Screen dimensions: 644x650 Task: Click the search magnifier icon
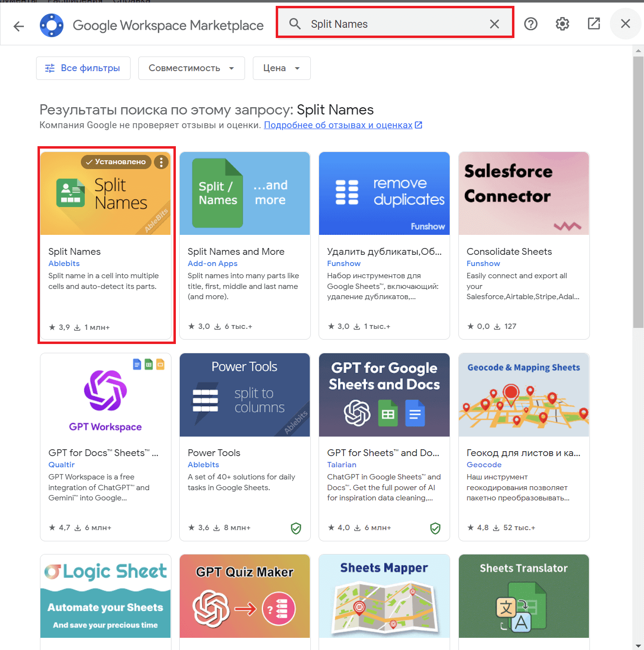tap(295, 24)
